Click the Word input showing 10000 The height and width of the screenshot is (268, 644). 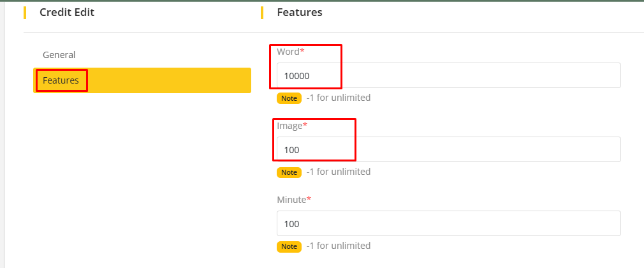pos(448,75)
